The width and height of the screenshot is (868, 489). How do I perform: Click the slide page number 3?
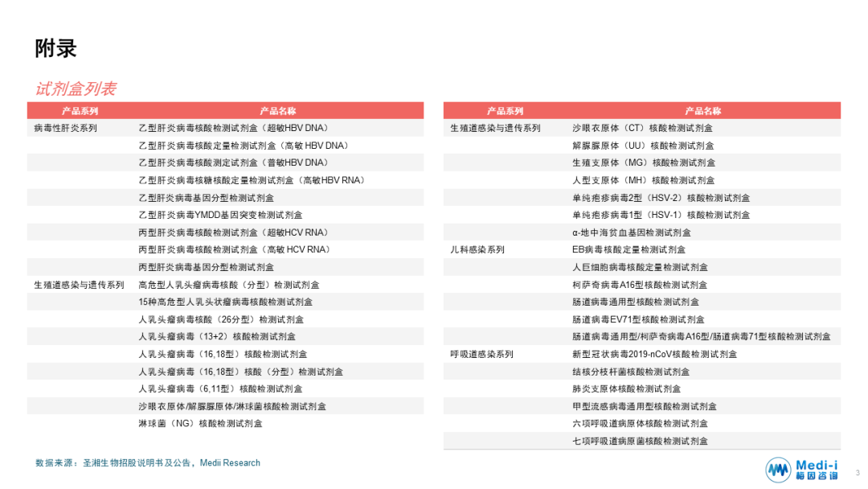point(857,473)
